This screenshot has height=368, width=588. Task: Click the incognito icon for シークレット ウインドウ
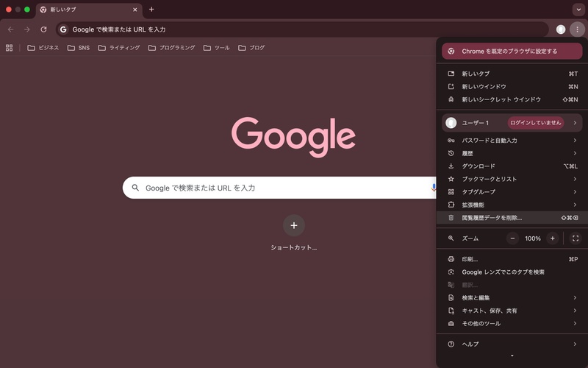coord(451,99)
